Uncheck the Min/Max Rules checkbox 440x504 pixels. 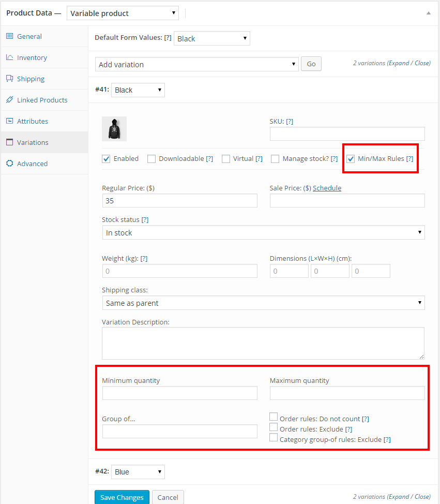click(x=351, y=159)
